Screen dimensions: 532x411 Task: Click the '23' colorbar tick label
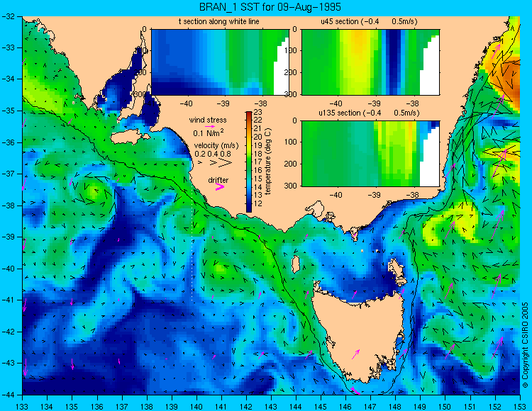(257, 112)
